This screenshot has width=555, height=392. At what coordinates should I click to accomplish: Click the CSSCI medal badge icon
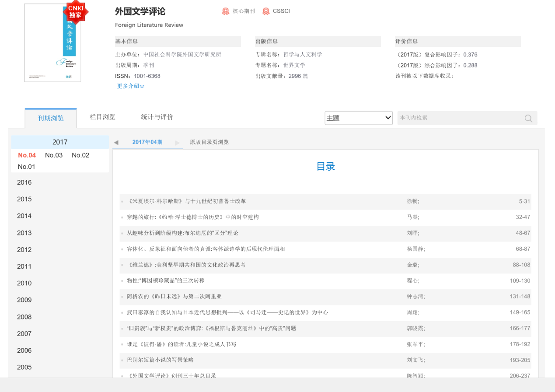pyautogui.click(x=266, y=11)
